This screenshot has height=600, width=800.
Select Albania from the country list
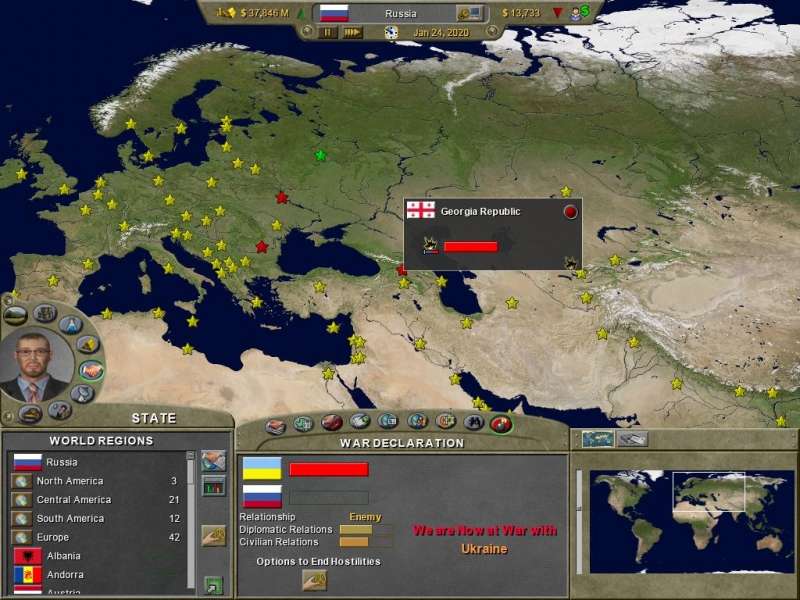point(65,556)
